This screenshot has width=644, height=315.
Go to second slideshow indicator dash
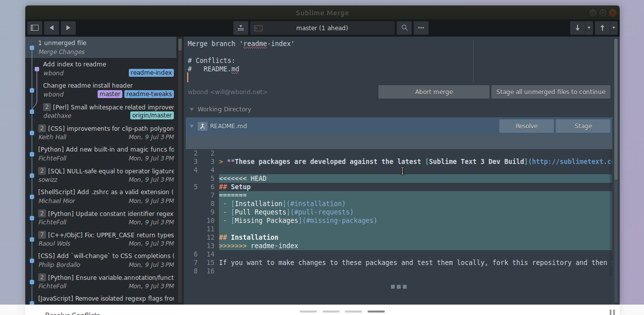tap(331, 312)
